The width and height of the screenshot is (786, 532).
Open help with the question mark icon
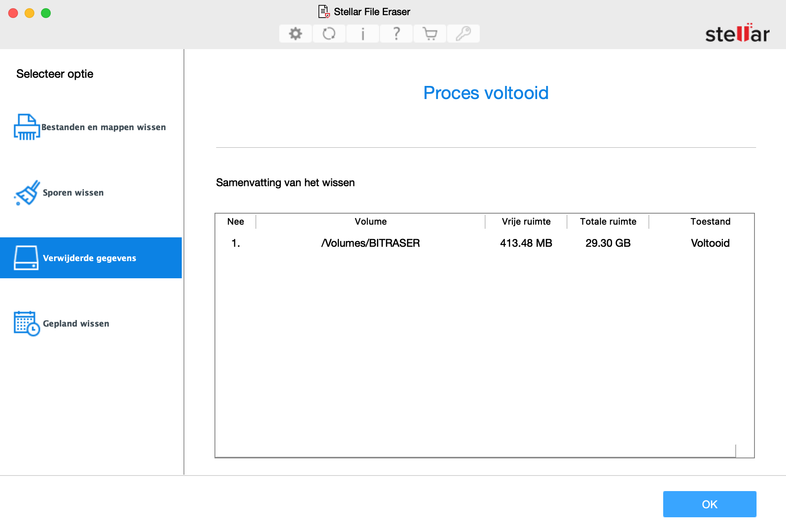[396, 34]
